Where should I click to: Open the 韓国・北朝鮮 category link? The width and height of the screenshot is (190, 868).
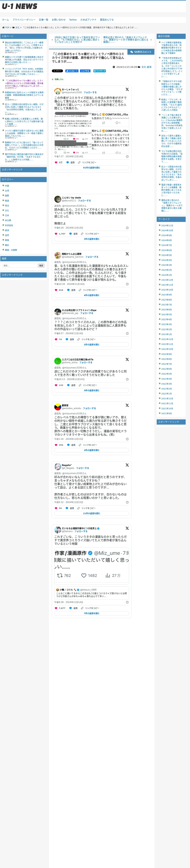point(11,250)
